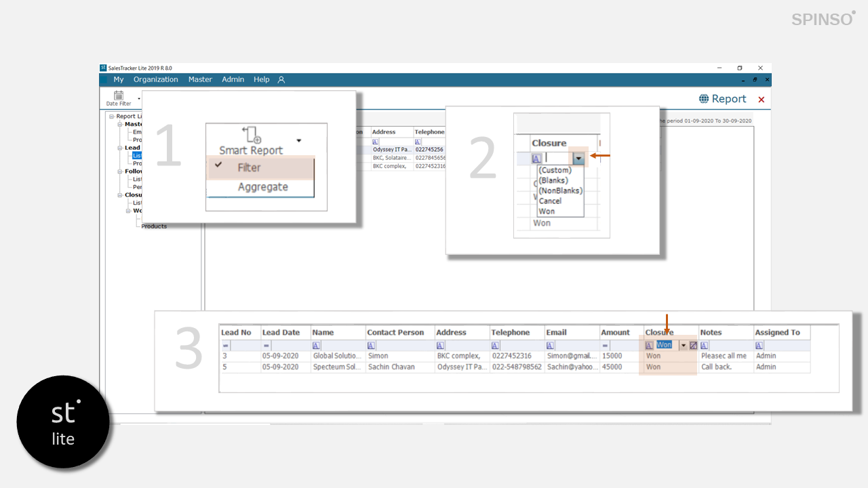Viewport: 868px width, 488px height.
Task: Select the Aggregate option under Smart Report
Action: coord(262,187)
